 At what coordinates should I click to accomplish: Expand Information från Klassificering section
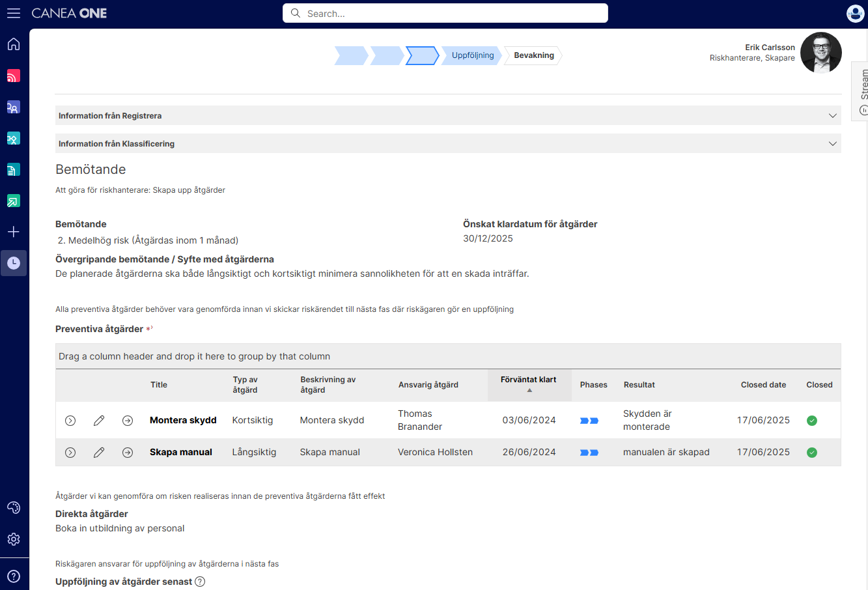pyautogui.click(x=448, y=143)
